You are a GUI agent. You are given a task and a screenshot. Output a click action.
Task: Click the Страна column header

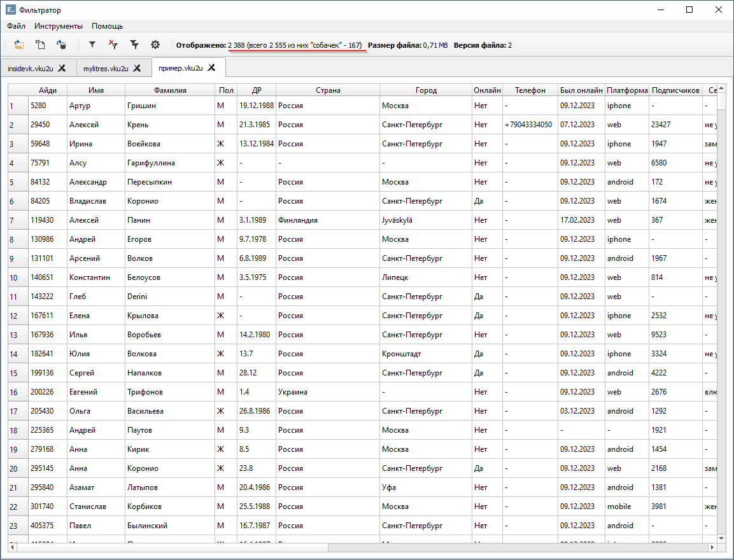pos(328,90)
